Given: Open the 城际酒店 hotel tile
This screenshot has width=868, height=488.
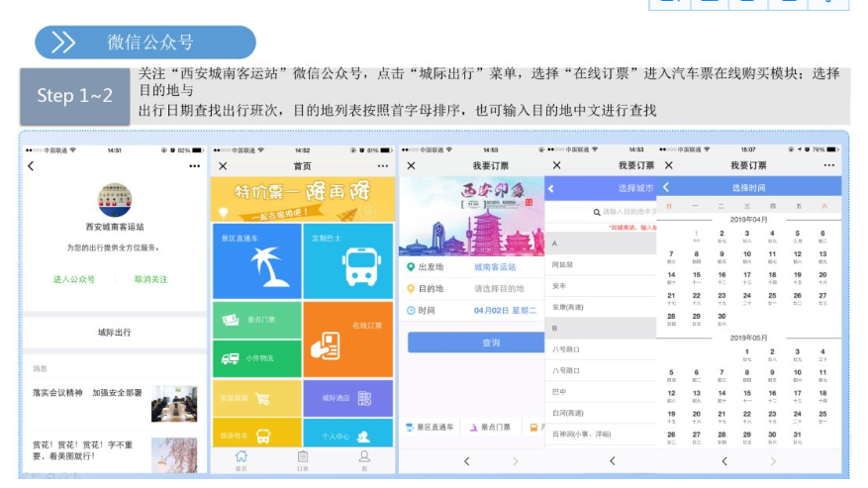Looking at the screenshot, I should pyautogui.click(x=347, y=398).
